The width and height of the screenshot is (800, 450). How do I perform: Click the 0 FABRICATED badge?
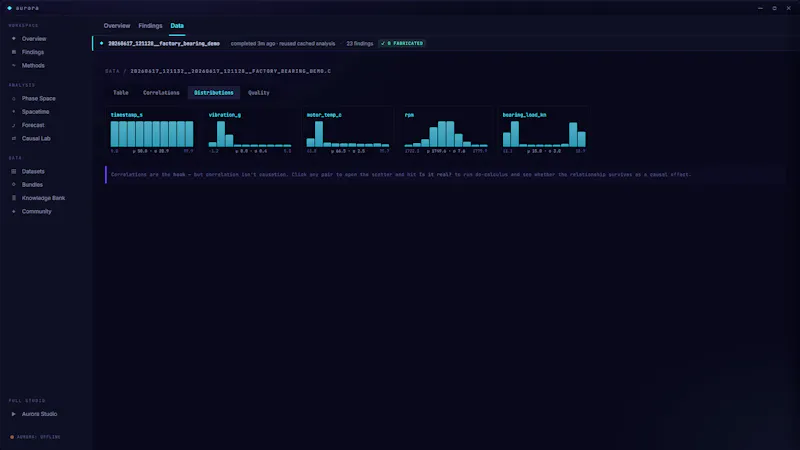point(402,43)
